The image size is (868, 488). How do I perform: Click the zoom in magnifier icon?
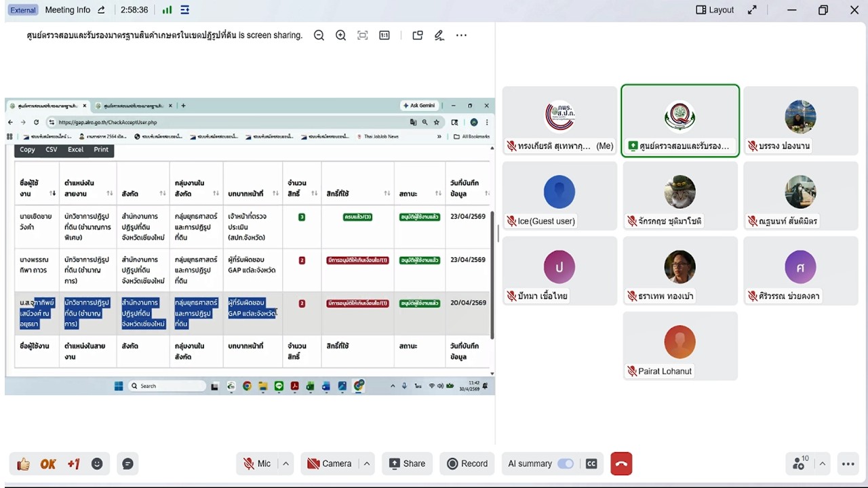point(340,35)
